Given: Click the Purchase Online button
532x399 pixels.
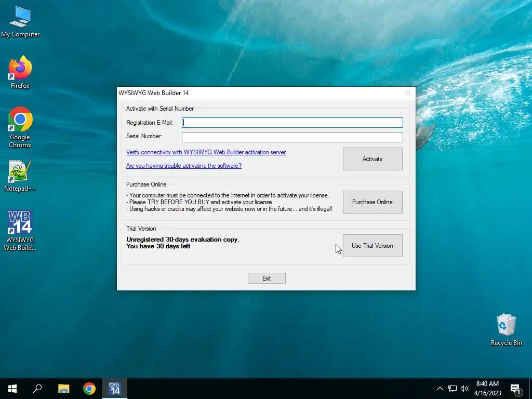Looking at the screenshot, I should coord(373,202).
